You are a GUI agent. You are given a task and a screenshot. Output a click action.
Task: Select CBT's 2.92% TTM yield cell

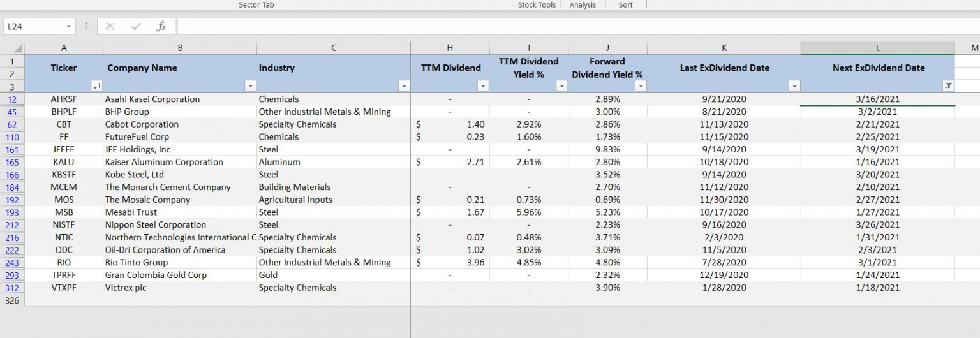pyautogui.click(x=529, y=124)
